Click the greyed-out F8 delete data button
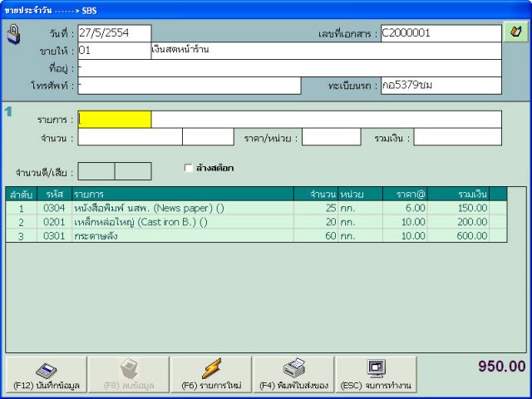This screenshot has height=399, width=532. 129,375
